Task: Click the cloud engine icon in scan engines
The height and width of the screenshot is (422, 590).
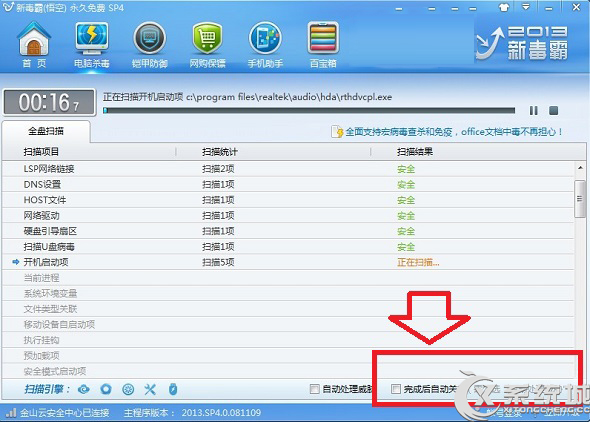Action: point(84,389)
